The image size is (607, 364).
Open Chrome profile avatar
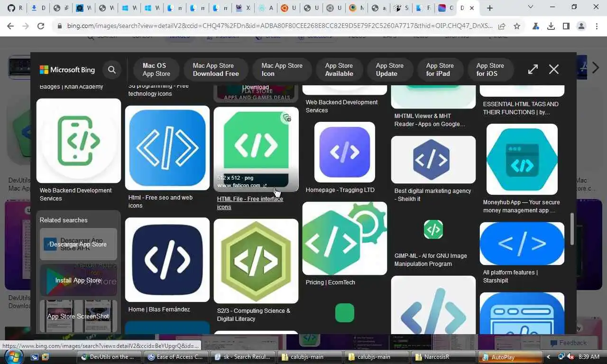581,27
